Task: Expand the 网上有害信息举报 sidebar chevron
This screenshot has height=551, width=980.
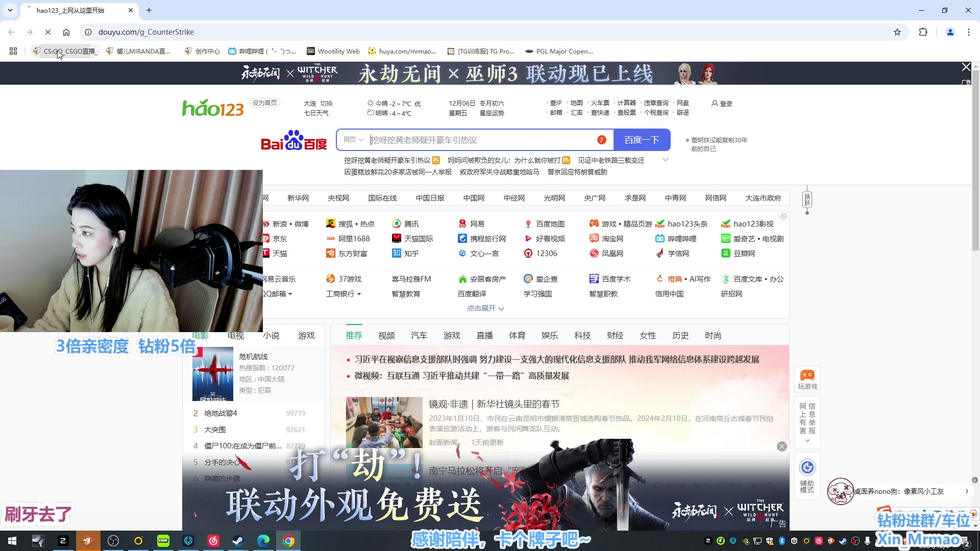Action: (x=807, y=441)
